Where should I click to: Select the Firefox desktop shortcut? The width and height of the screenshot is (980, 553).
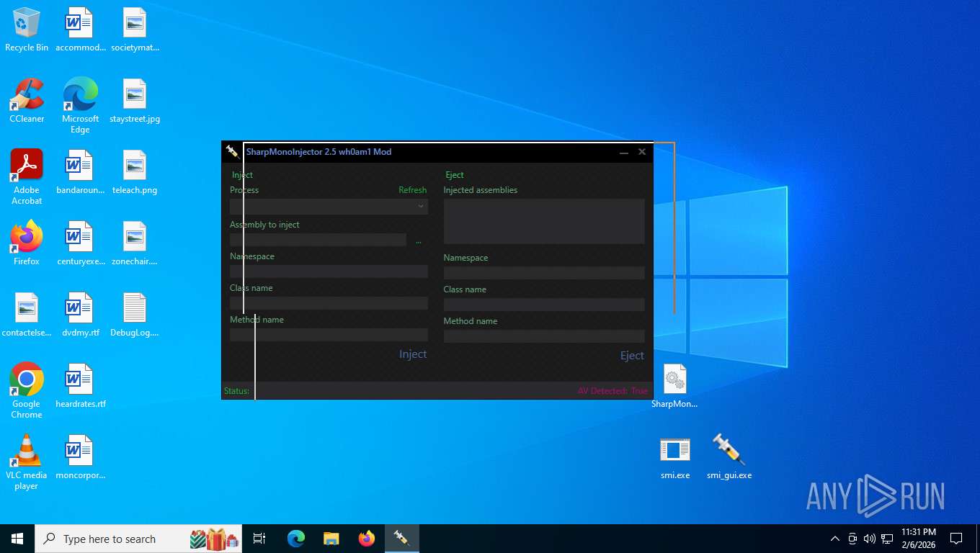27,244
